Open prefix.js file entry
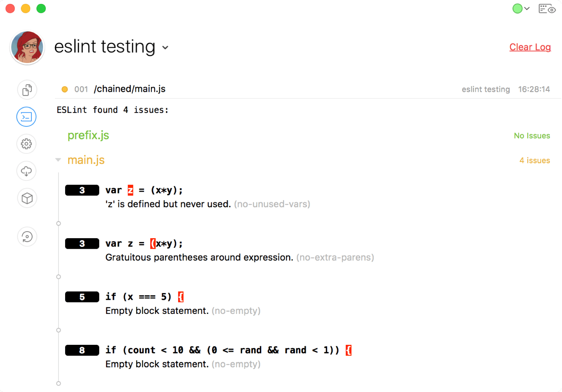This screenshot has width=562, height=392. 88,135
